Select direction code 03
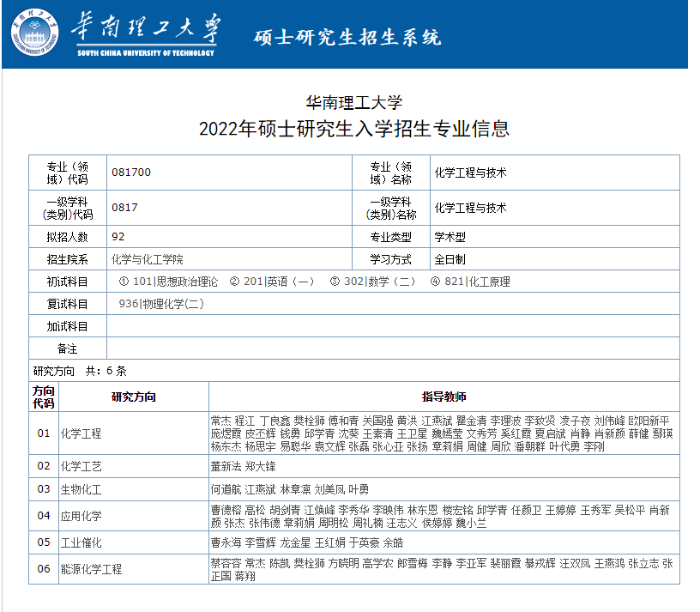Image resolution: width=700 pixels, height=612 pixels. (44, 489)
